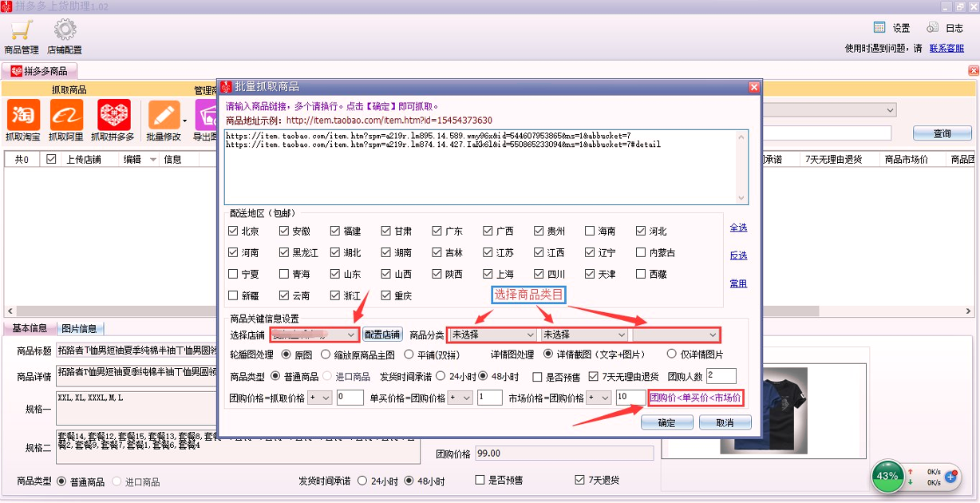Open 市场价格 operator dropdown
The width and height of the screenshot is (980, 503).
coord(599,398)
